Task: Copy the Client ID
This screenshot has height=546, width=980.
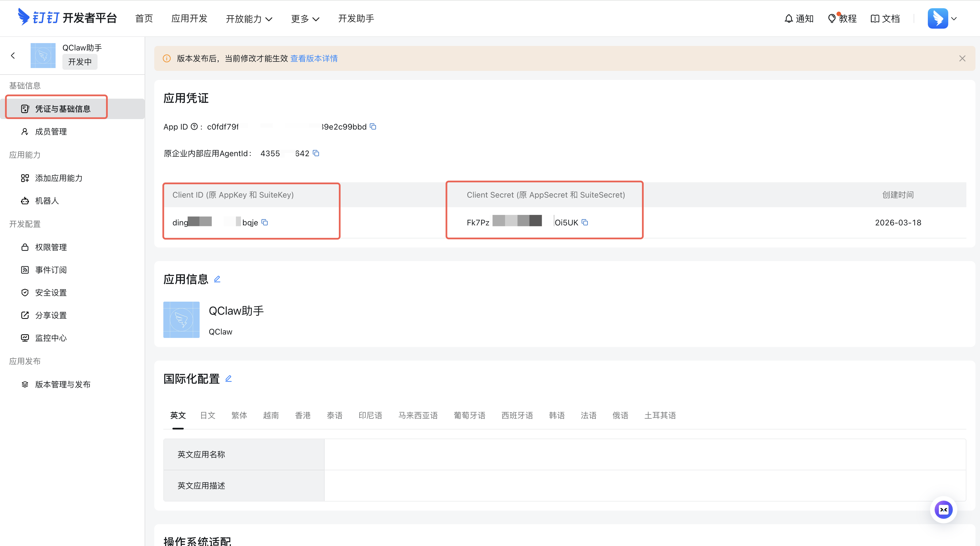Action: point(265,223)
